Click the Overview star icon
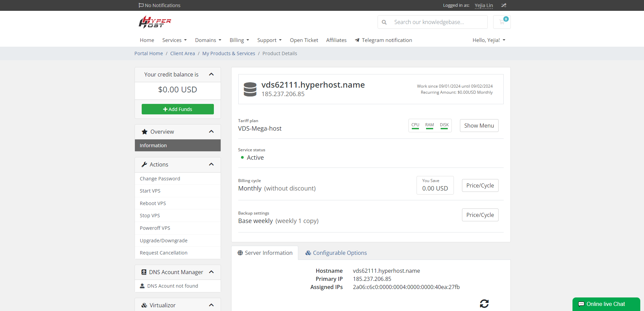 click(144, 132)
